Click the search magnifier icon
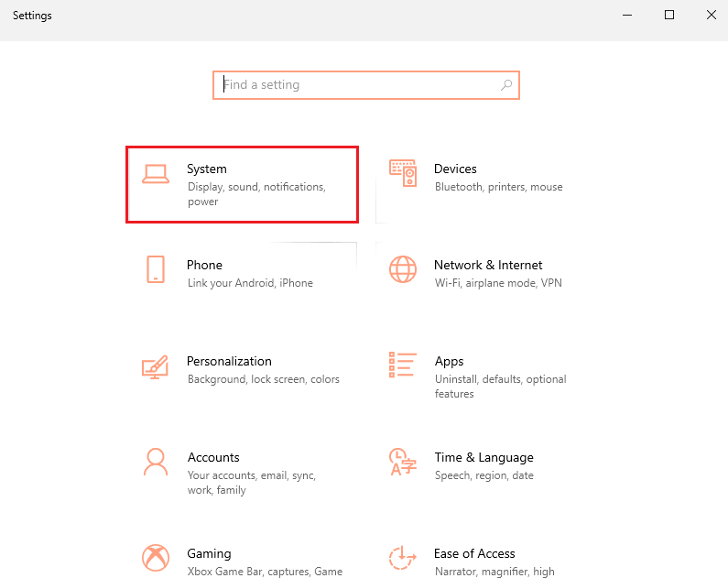 click(x=506, y=85)
